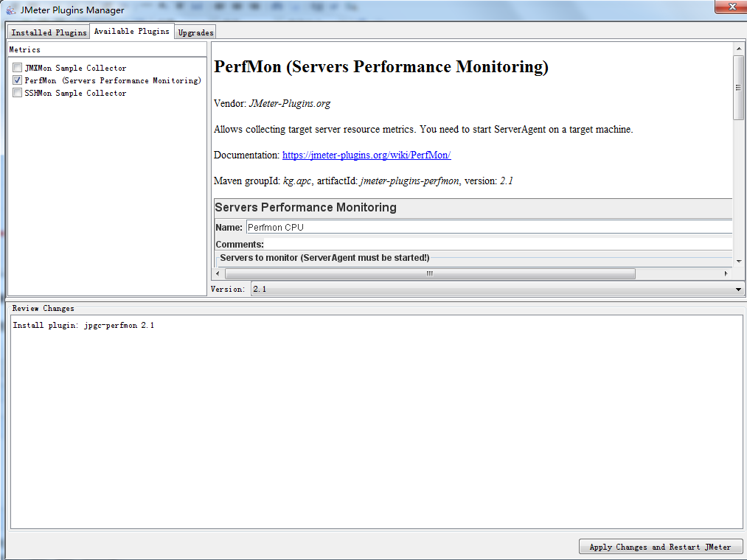The height and width of the screenshot is (560, 747).
Task: Click the Version combo box arrow
Action: coord(738,289)
